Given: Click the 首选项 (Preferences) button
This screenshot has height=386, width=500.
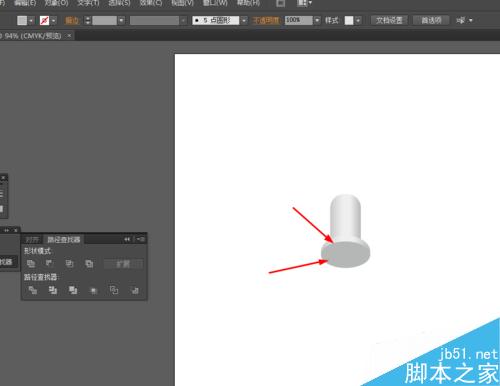Looking at the screenshot, I should point(431,21).
